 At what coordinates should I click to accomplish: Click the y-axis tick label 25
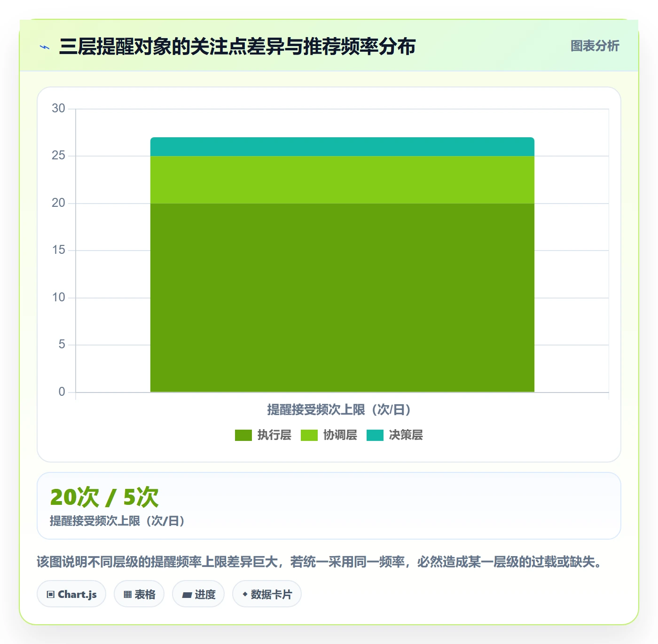click(x=58, y=156)
